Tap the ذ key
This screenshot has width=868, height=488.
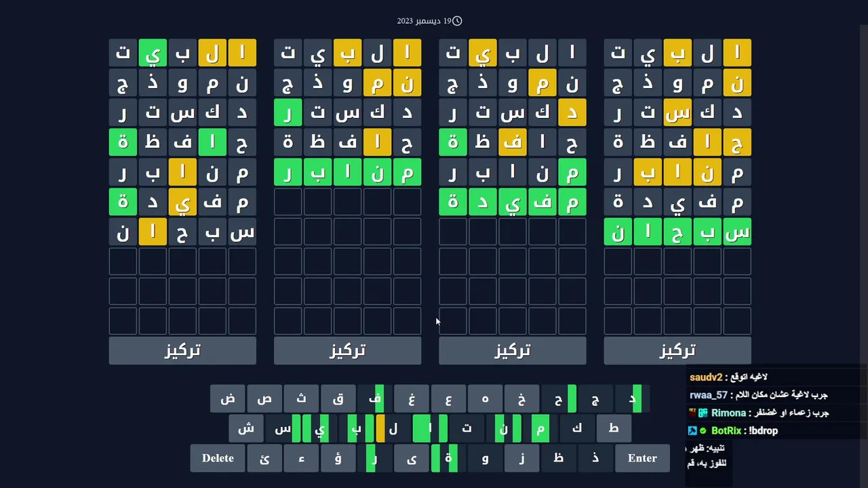click(x=595, y=458)
